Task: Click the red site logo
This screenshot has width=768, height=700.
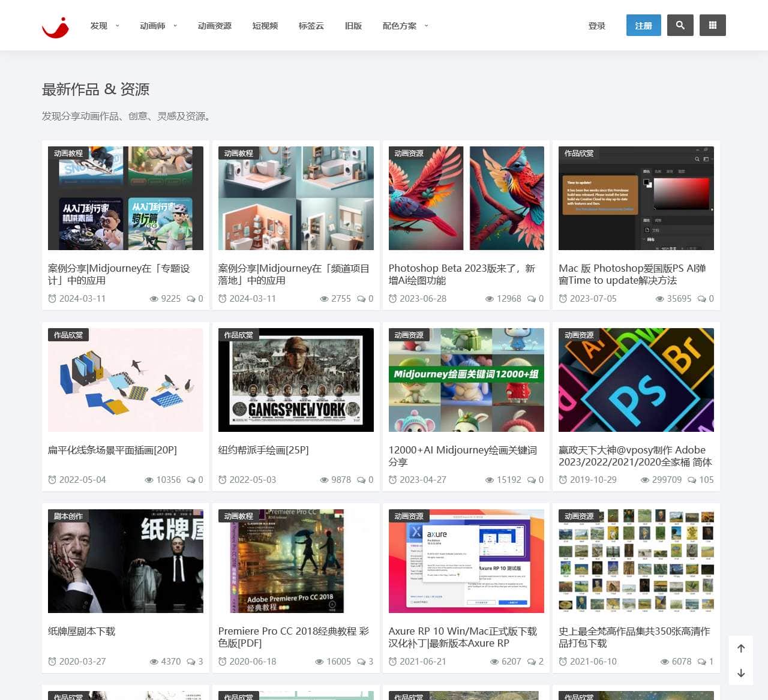Action: [55, 26]
